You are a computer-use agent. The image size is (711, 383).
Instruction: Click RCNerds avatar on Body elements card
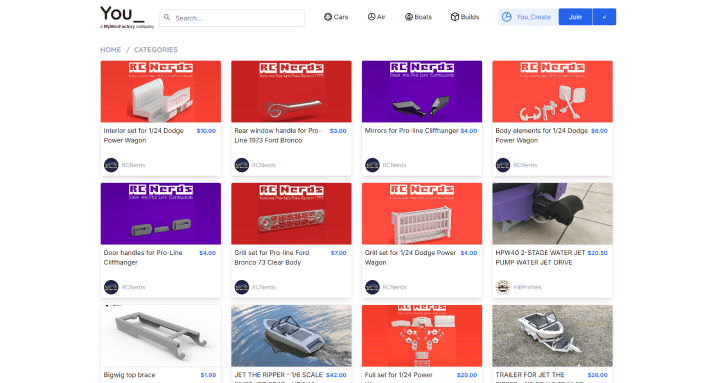tap(503, 165)
